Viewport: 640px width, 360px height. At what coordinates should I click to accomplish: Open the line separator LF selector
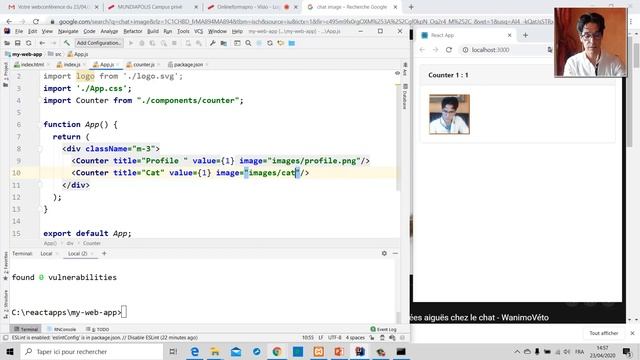[321, 338]
